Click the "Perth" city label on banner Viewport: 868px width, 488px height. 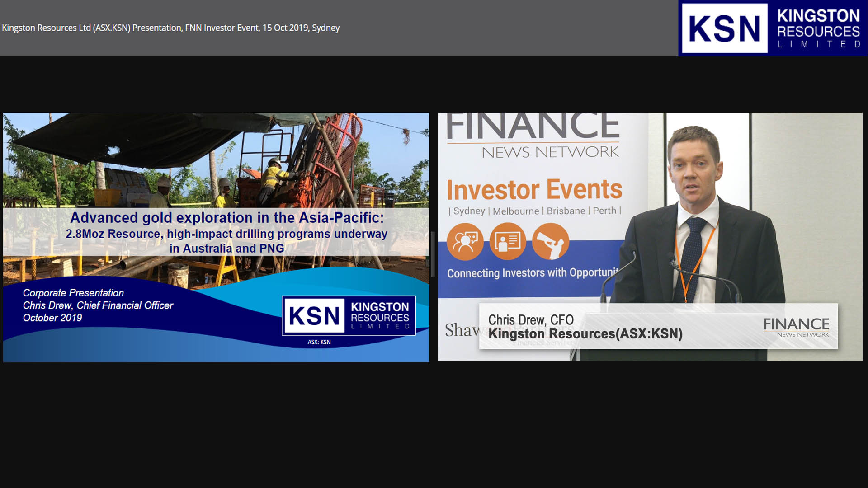click(x=604, y=211)
